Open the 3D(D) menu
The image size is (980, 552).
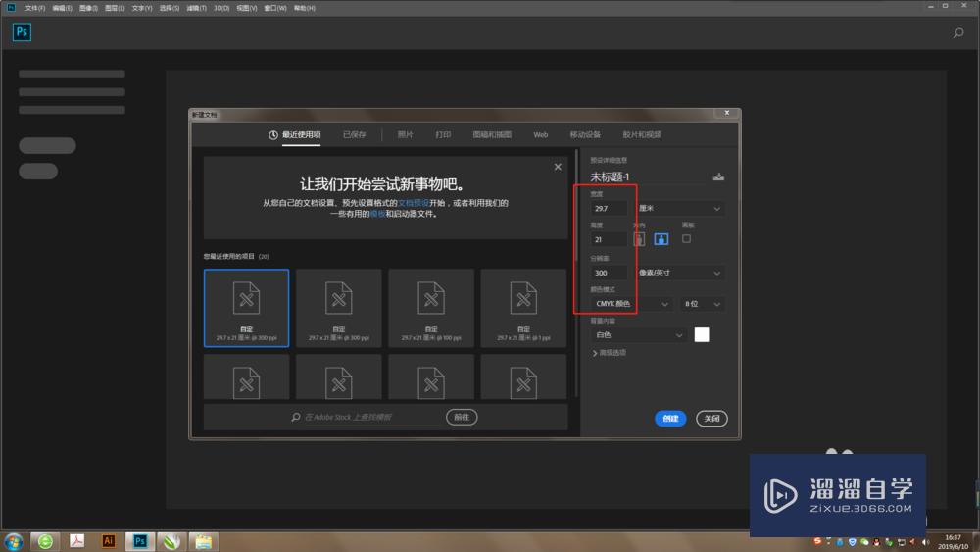point(221,8)
